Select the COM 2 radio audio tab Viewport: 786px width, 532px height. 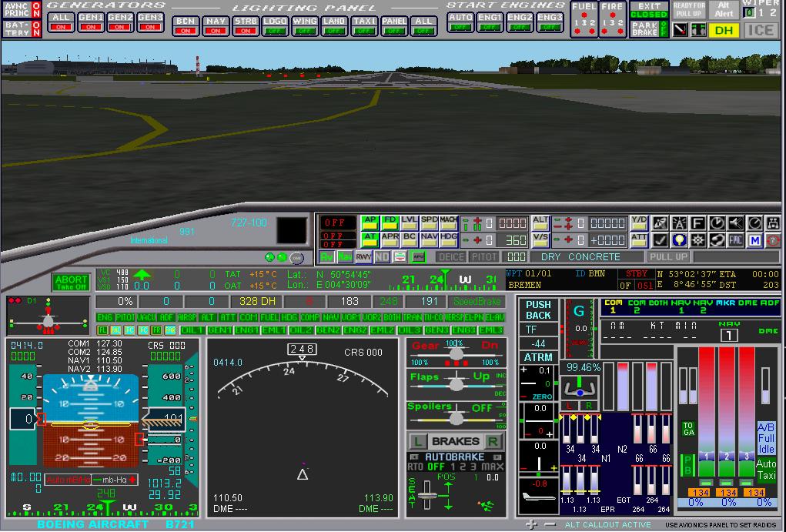tap(637, 306)
